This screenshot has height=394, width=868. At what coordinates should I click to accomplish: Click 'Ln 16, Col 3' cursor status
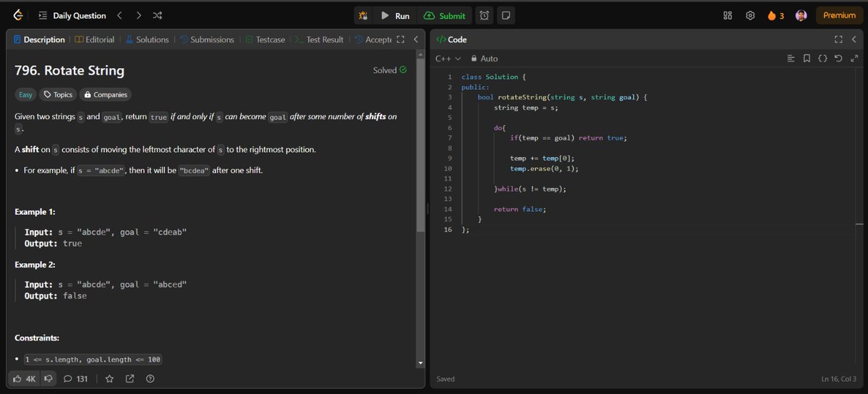(840, 379)
